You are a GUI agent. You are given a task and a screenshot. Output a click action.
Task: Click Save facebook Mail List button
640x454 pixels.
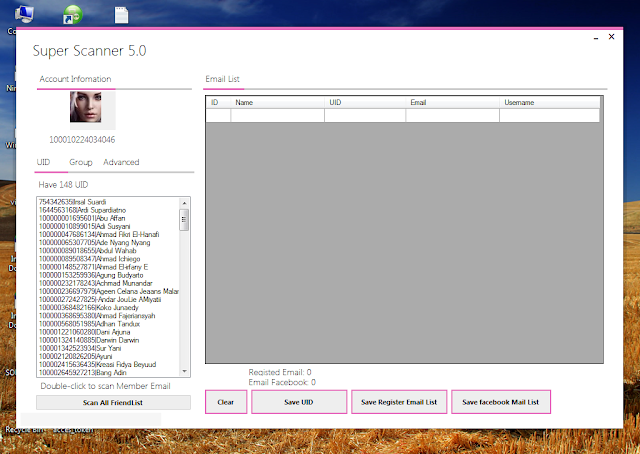click(x=500, y=402)
